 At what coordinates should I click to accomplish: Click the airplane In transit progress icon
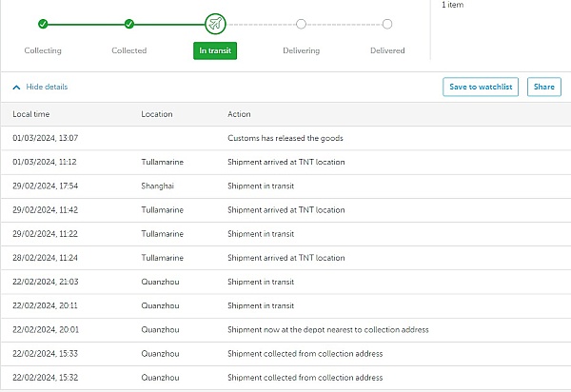(215, 24)
